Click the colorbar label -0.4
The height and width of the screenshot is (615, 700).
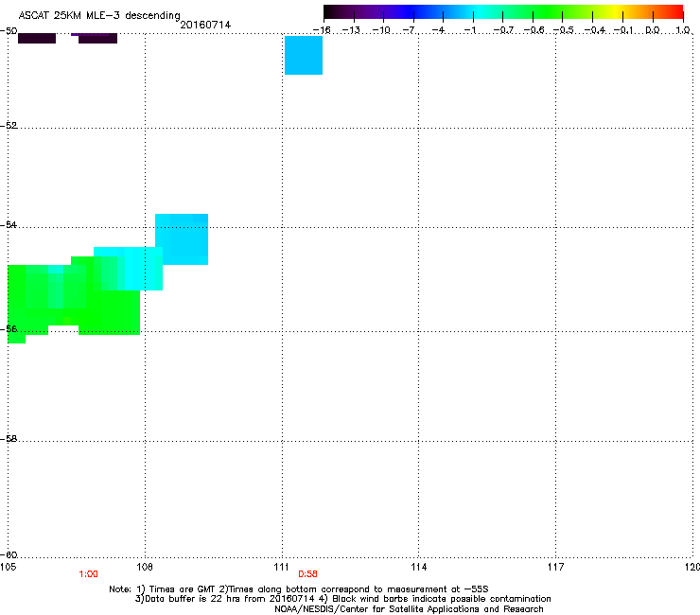(595, 30)
